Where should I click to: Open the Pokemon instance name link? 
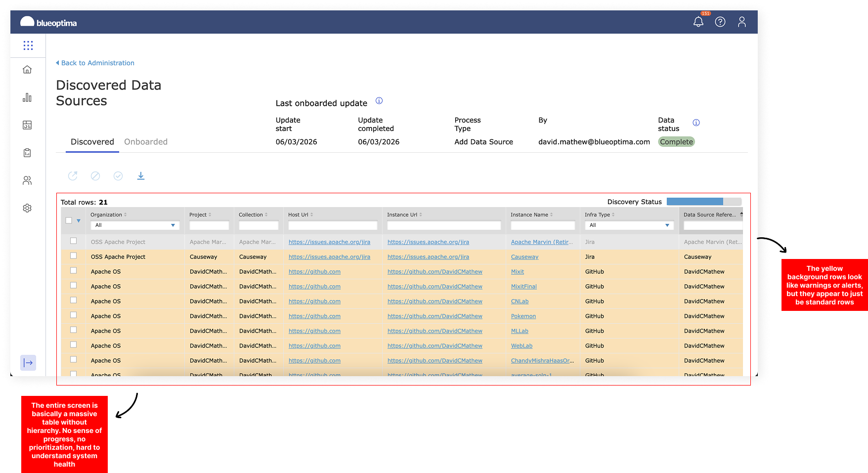pos(523,316)
